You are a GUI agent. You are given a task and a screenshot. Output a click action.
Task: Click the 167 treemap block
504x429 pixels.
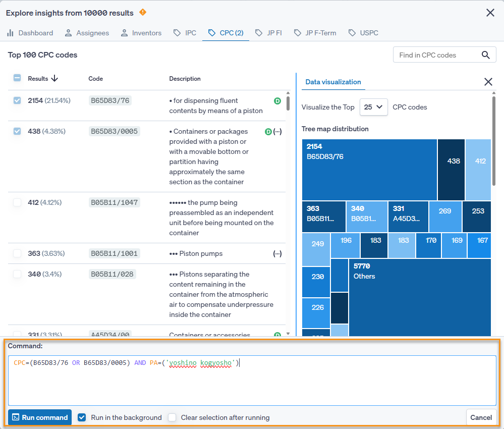pos(479,245)
